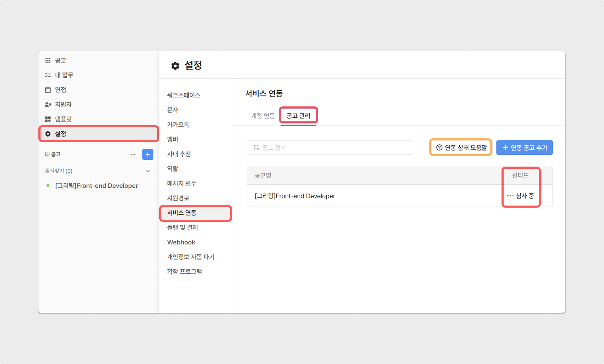Click the blue plus button beside 내 공고
This screenshot has height=364, width=604.
(x=148, y=155)
